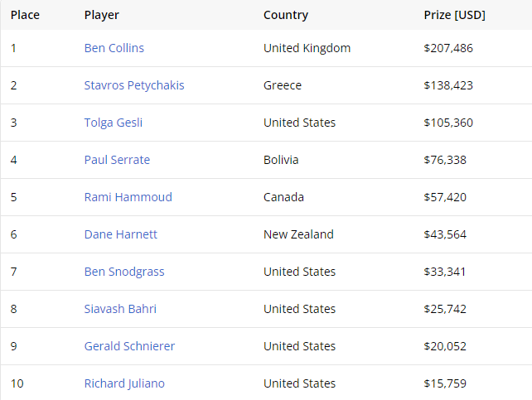This screenshot has height=400, width=532.
Task: Open Richard Juliano's player page
Action: coord(124,383)
